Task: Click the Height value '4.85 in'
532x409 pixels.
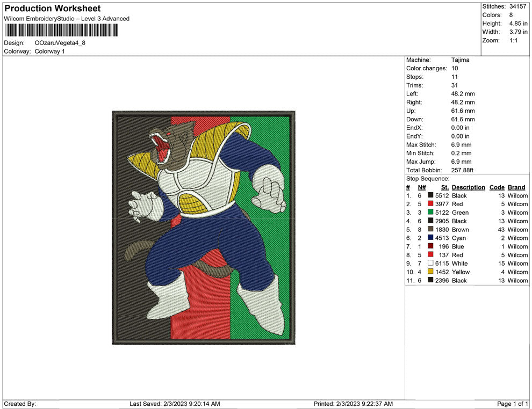Action: [x=519, y=24]
